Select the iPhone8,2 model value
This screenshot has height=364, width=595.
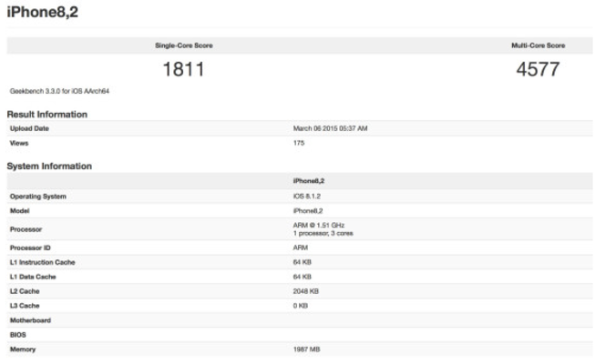tap(308, 211)
